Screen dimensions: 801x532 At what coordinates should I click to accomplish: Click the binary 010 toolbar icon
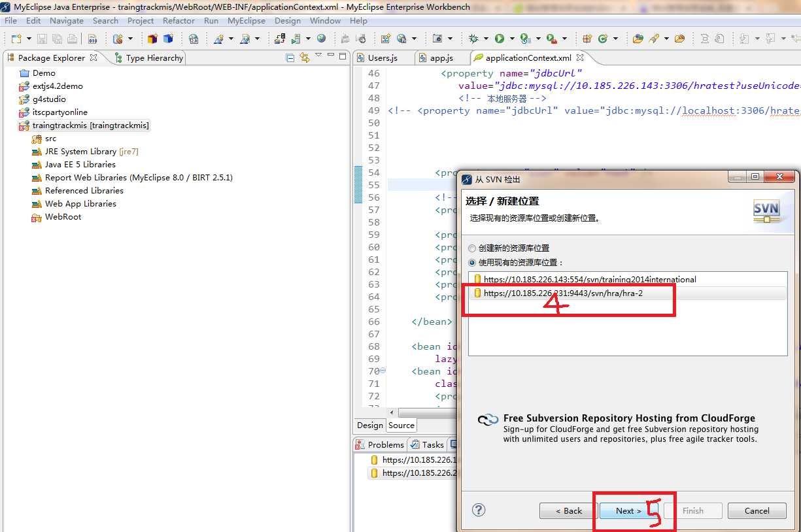click(93, 39)
